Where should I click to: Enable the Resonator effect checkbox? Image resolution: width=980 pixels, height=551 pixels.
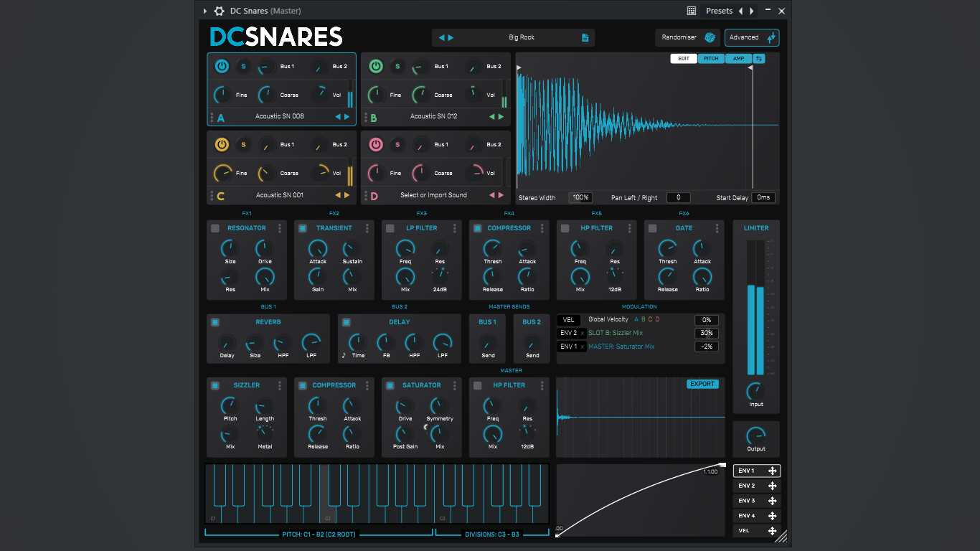point(215,228)
